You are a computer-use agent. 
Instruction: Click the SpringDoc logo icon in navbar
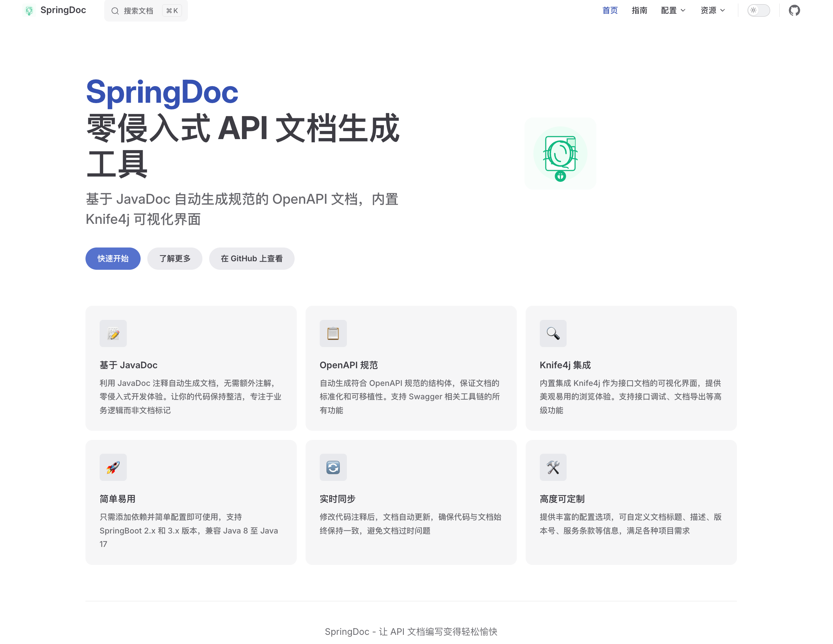coord(29,11)
